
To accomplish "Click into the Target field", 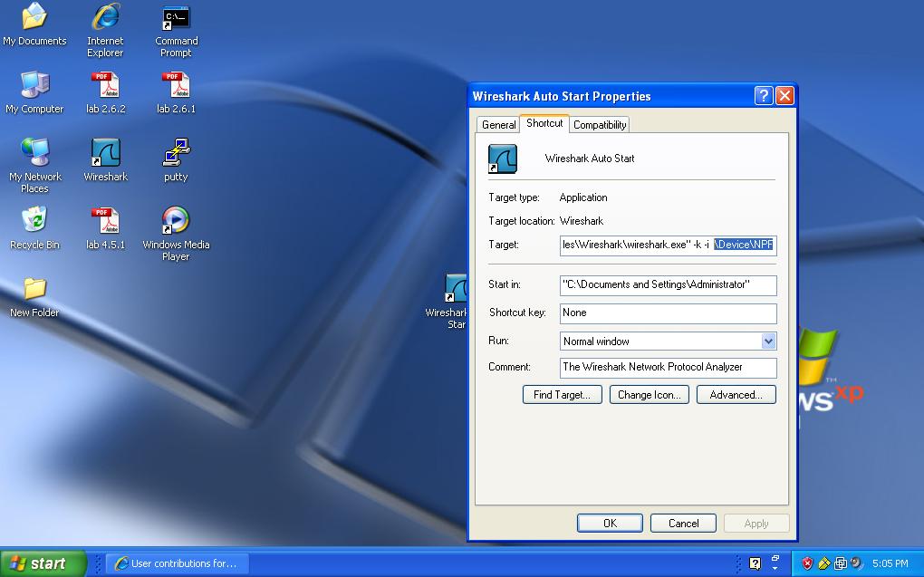I will 669,245.
